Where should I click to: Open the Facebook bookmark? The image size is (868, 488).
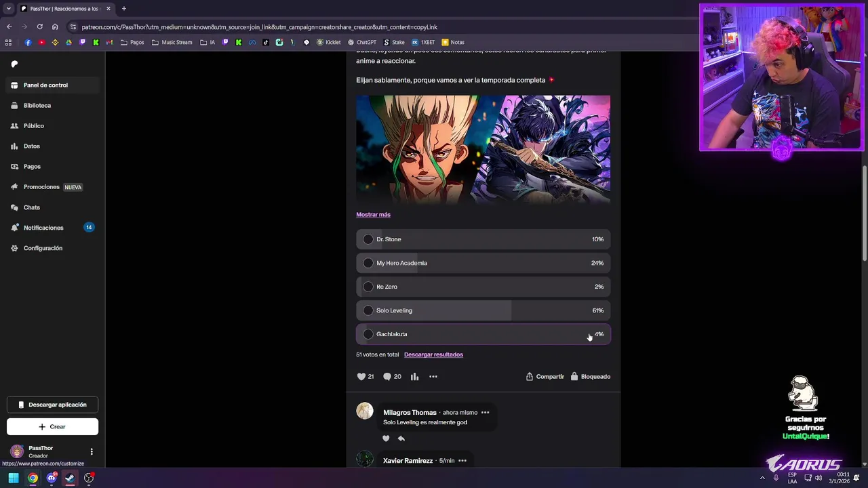tap(28, 42)
